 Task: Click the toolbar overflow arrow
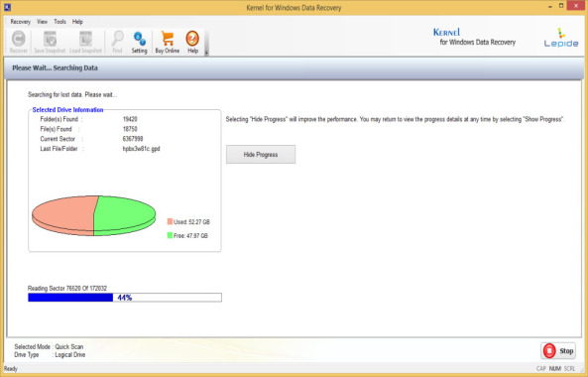(x=206, y=54)
